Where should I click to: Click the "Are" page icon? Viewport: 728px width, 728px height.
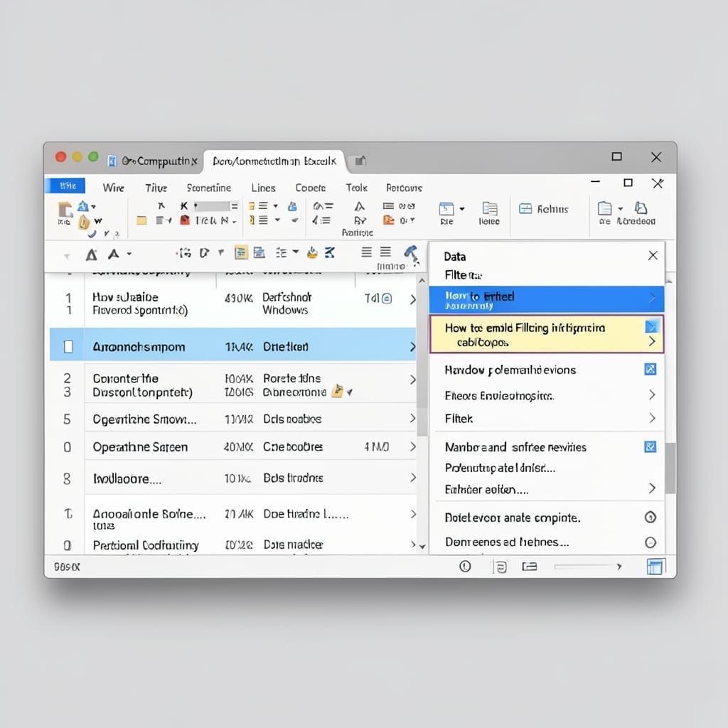pos(604,208)
